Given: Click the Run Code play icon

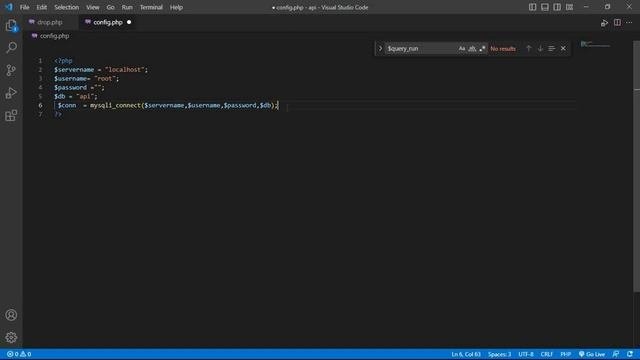Looking at the screenshot, I should [x=604, y=23].
